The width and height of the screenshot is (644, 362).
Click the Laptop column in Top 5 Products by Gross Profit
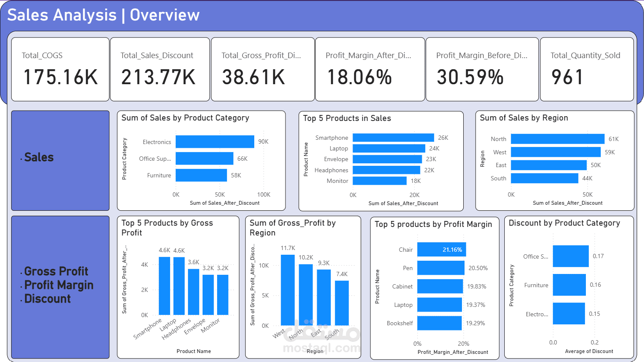179,286
